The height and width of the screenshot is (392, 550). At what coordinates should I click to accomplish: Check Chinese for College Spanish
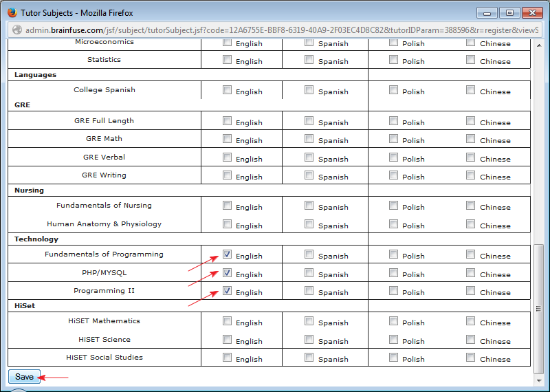[471, 90]
